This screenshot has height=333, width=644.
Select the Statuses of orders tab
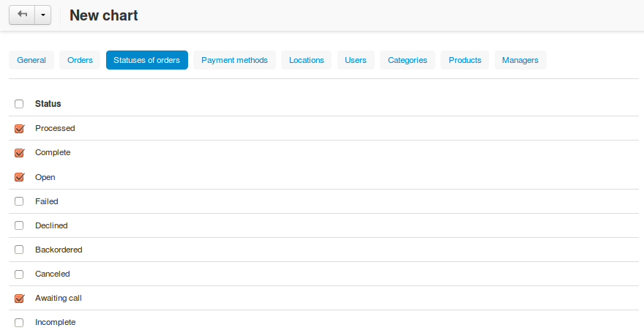point(146,60)
